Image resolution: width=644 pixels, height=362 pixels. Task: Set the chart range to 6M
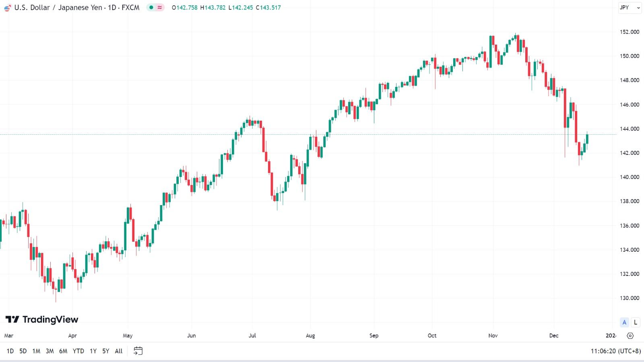(x=63, y=351)
